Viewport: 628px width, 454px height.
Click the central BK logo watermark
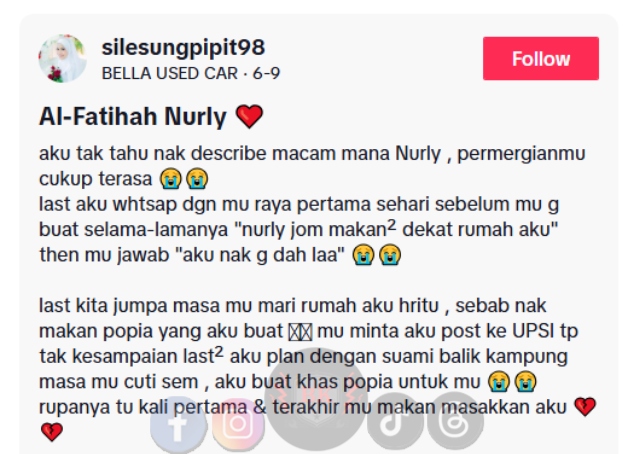coord(316,398)
